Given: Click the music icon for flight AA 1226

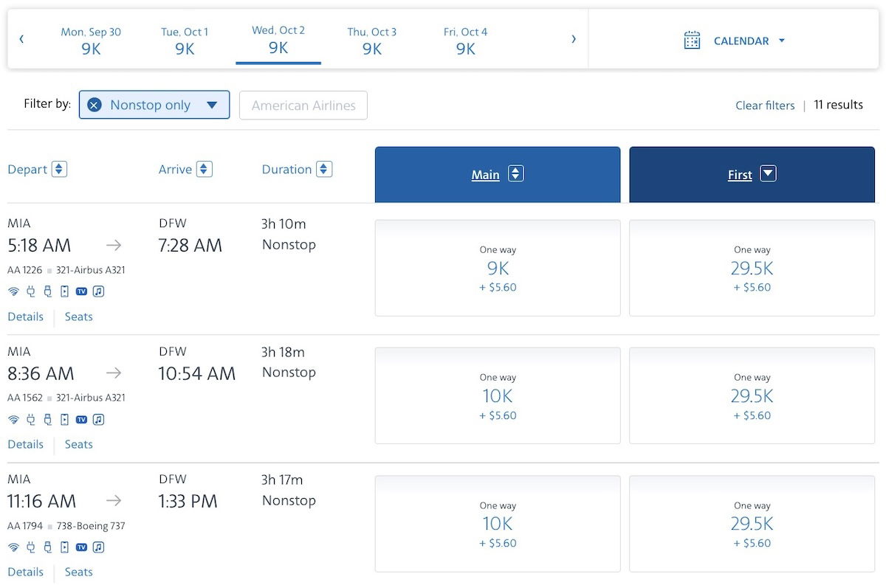Looking at the screenshot, I should pyautogui.click(x=98, y=291).
